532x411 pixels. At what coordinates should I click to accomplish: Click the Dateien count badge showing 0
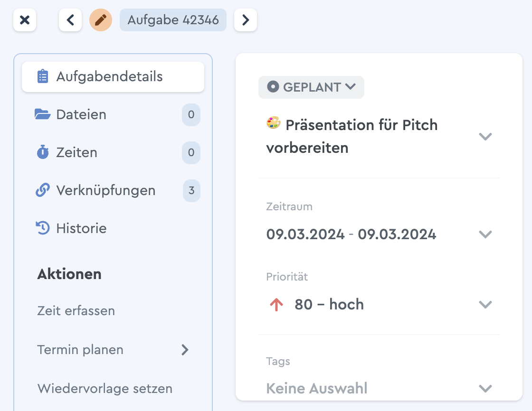pos(191,115)
